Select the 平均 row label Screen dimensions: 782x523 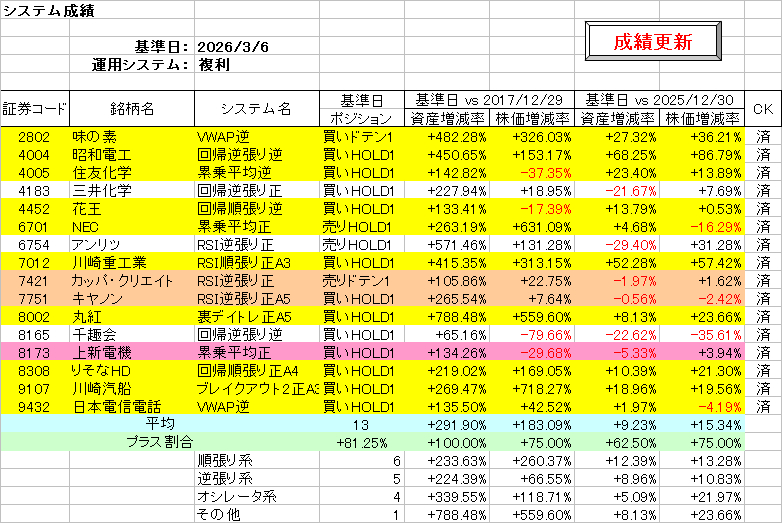click(160, 424)
